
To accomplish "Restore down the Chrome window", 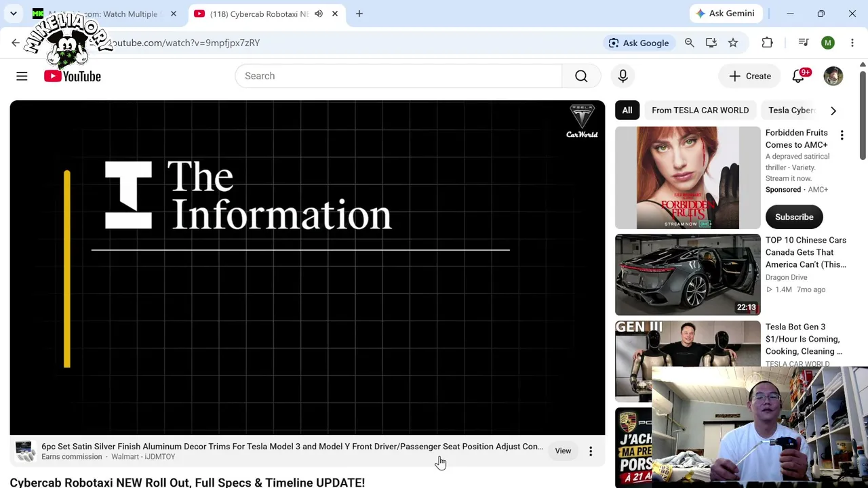I will point(821,14).
